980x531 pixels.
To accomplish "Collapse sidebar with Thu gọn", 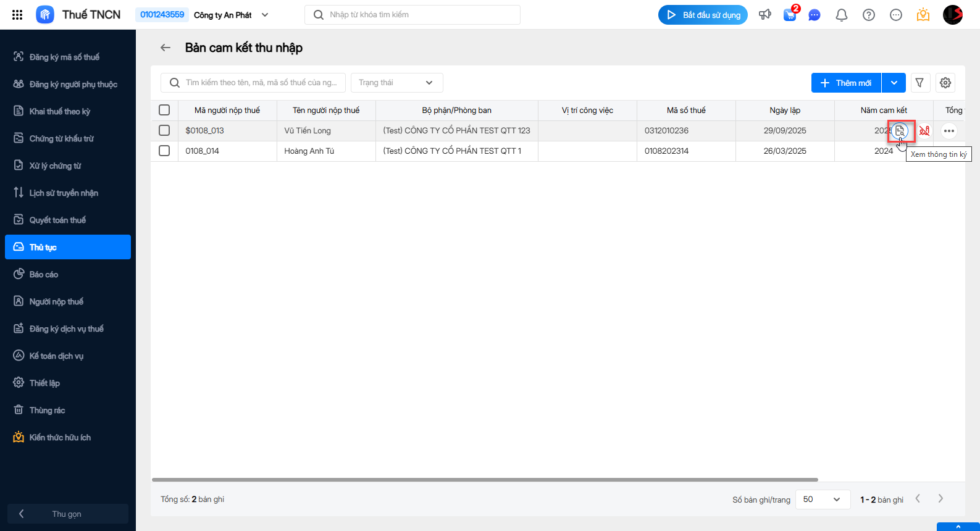I will pyautogui.click(x=68, y=514).
